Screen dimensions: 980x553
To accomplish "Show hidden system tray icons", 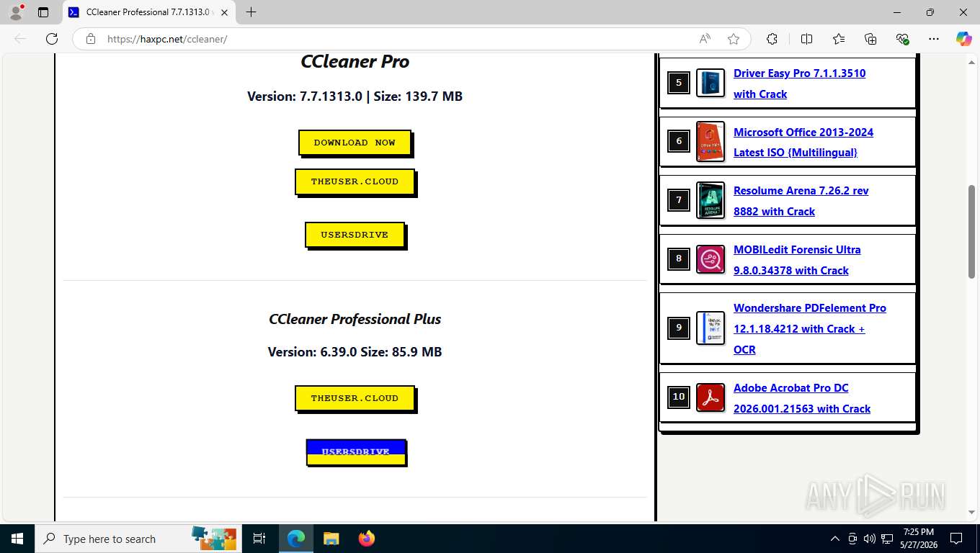I will tap(835, 539).
